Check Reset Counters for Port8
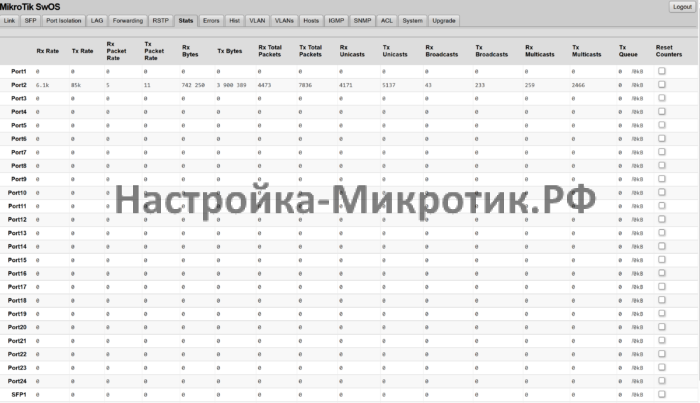Image resolution: width=700 pixels, height=403 pixels. click(662, 165)
